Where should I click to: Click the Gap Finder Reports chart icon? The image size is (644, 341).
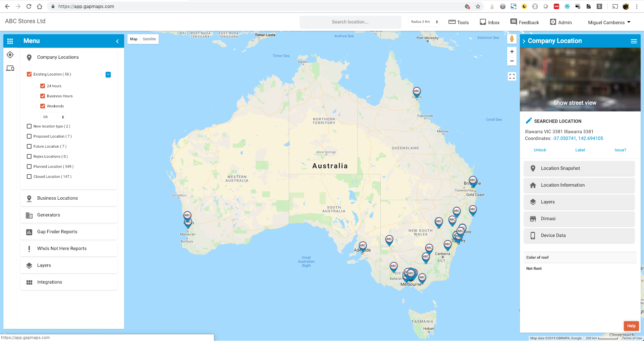[x=29, y=232]
